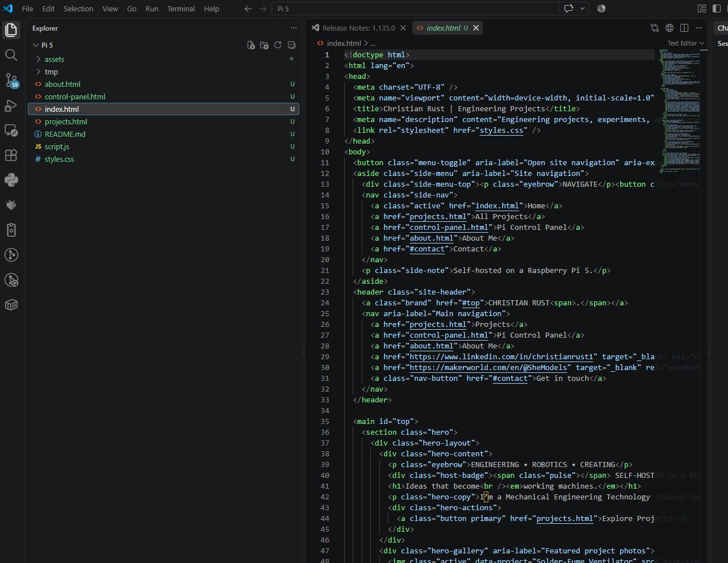Open the changes compare icon in editor toolbar
728x563 pixels.
(x=655, y=28)
